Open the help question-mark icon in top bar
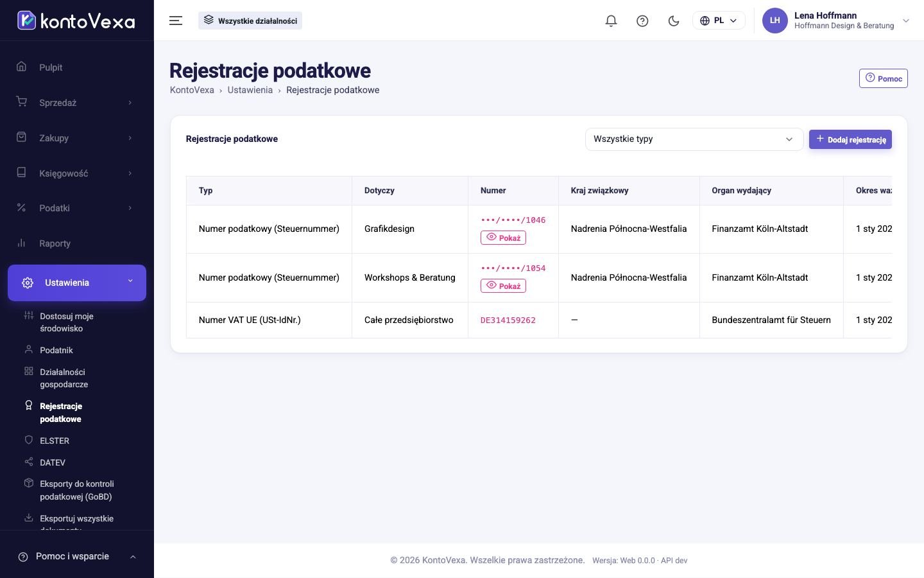Image resolution: width=924 pixels, height=578 pixels. pyautogui.click(x=642, y=21)
